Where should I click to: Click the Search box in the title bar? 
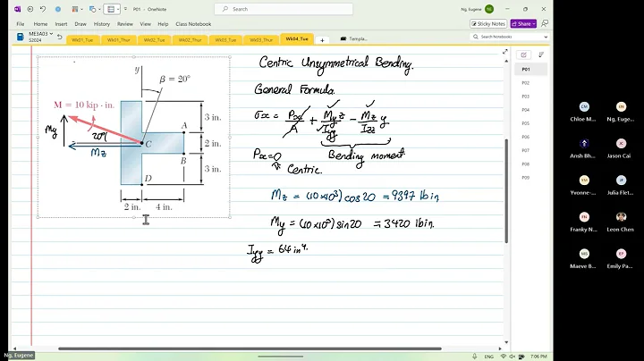[x=284, y=9]
